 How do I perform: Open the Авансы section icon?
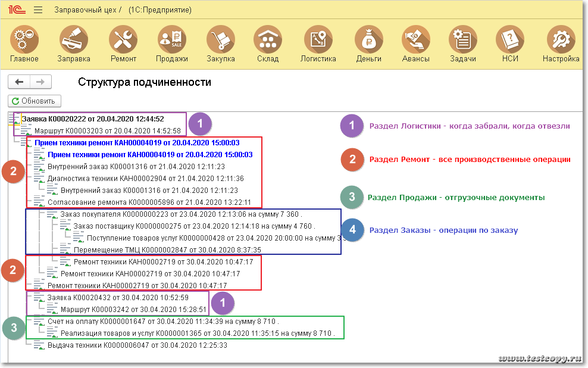click(416, 40)
